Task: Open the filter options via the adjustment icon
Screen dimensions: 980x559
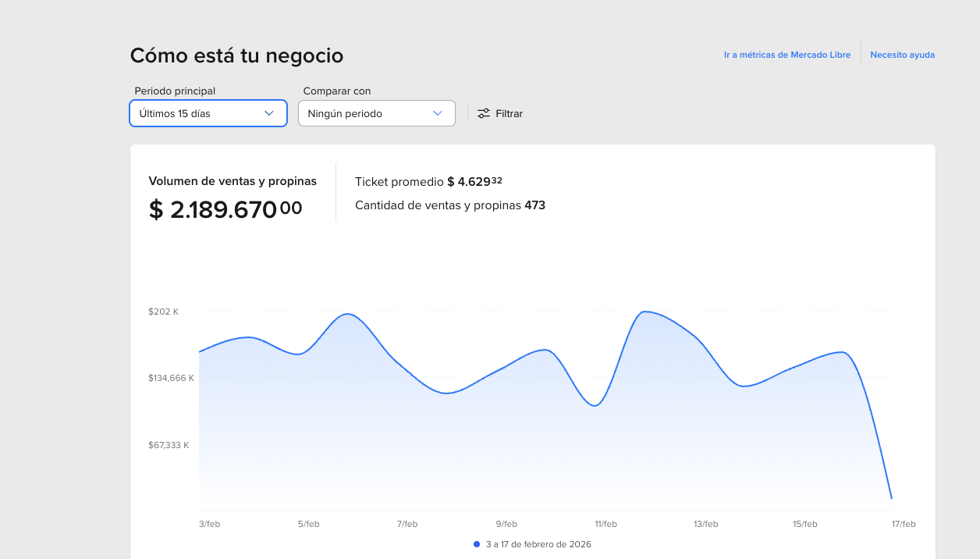Action: [484, 113]
